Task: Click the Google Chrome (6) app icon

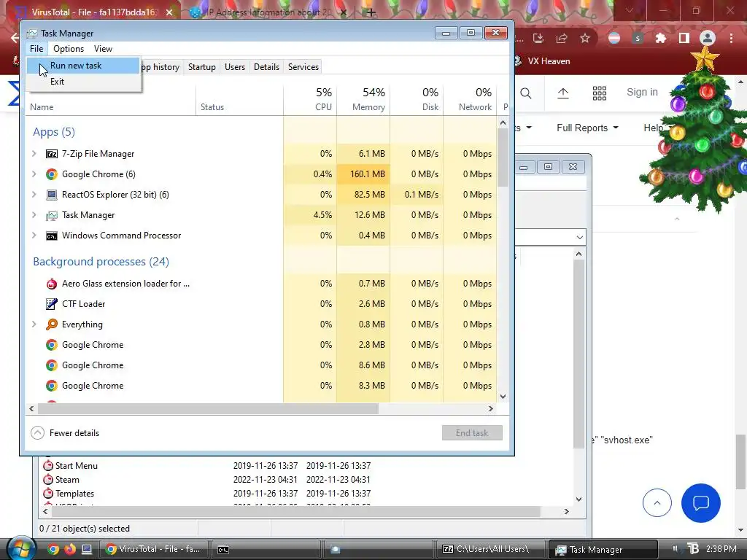Action: pos(52,174)
